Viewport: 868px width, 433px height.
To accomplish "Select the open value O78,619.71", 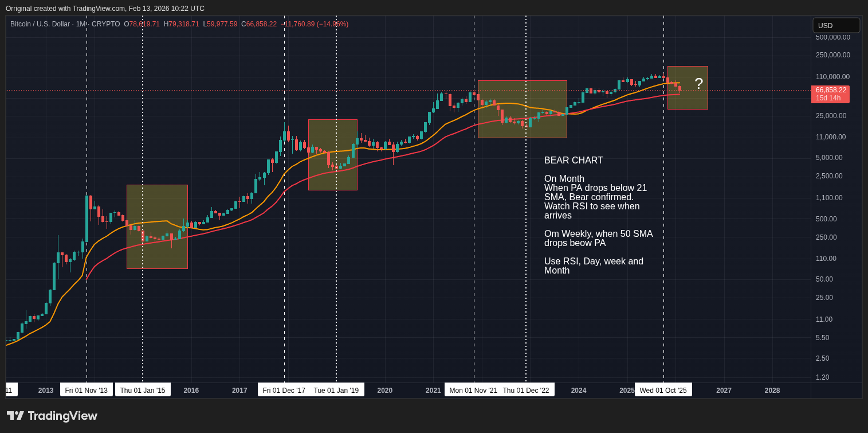I will (142, 24).
